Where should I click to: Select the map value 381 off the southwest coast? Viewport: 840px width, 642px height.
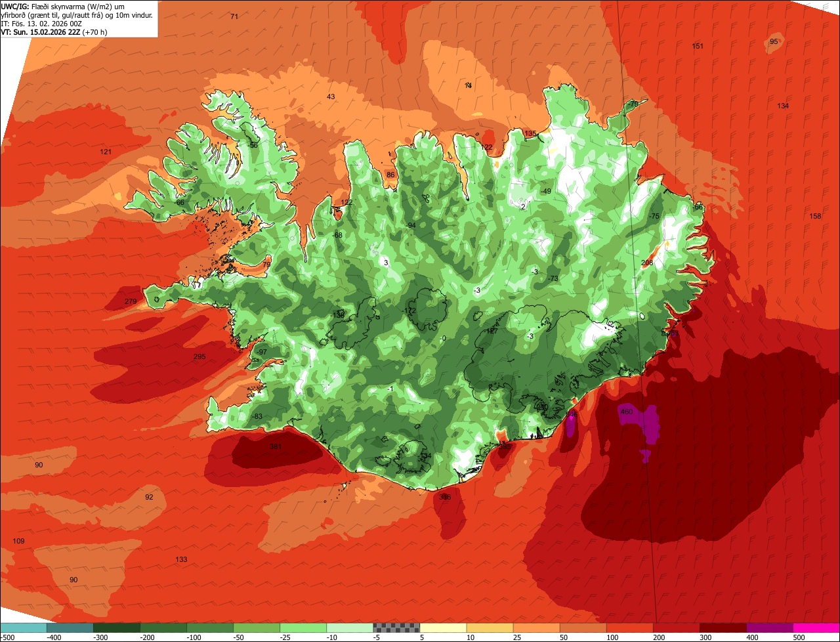(276, 446)
